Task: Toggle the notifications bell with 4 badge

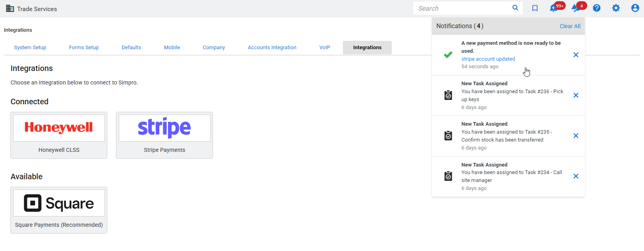Action: (575, 8)
